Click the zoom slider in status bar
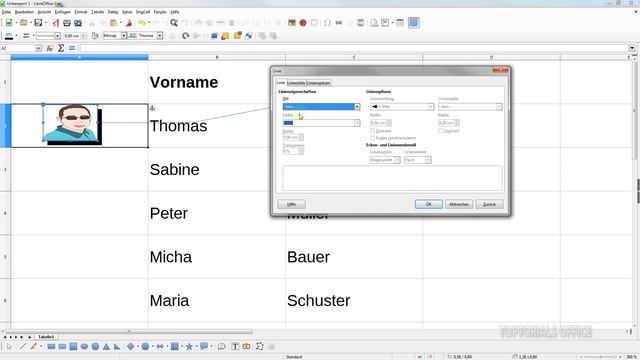 point(600,357)
